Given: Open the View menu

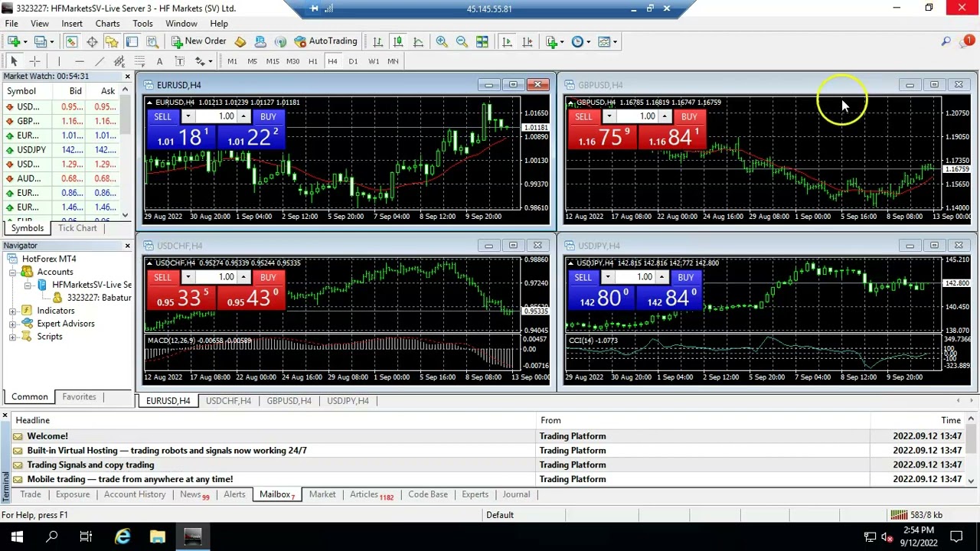Looking at the screenshot, I should click(x=39, y=24).
